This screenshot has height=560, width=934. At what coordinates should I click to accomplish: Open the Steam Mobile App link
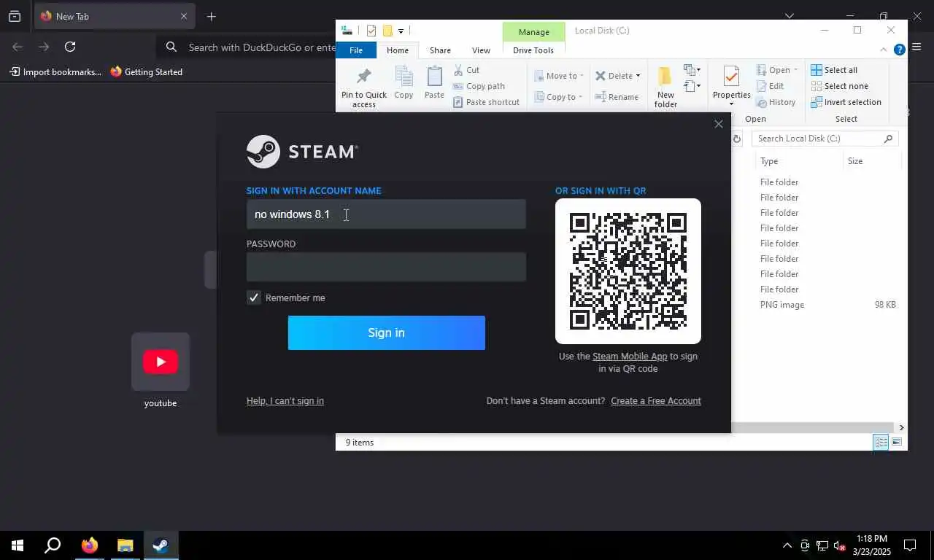[x=630, y=357]
